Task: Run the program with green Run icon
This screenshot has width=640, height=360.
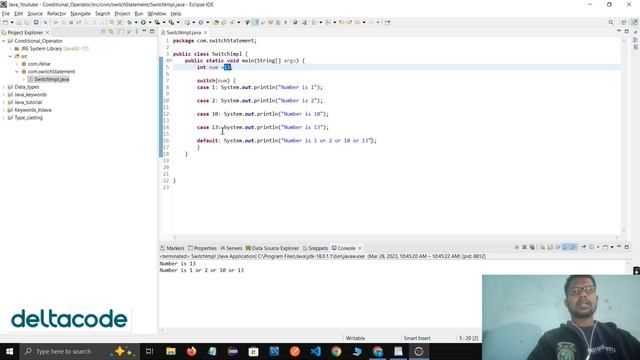Action: tap(143, 22)
